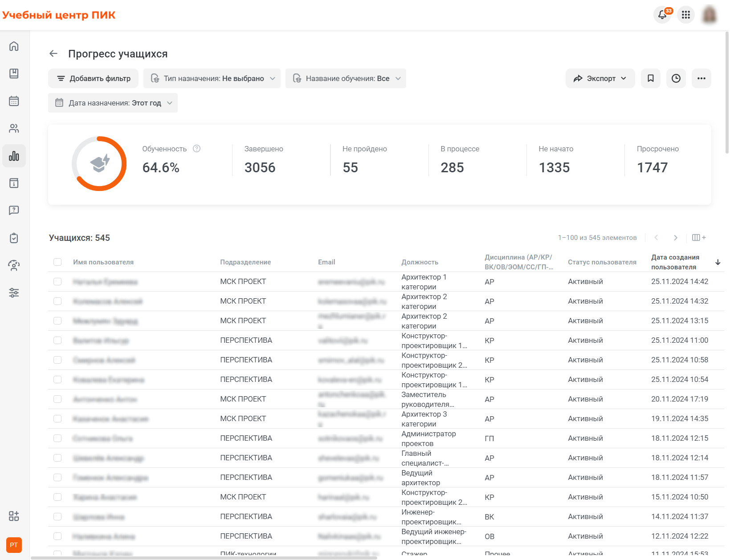
Task: Select the bar chart reports icon
Action: coord(14,156)
